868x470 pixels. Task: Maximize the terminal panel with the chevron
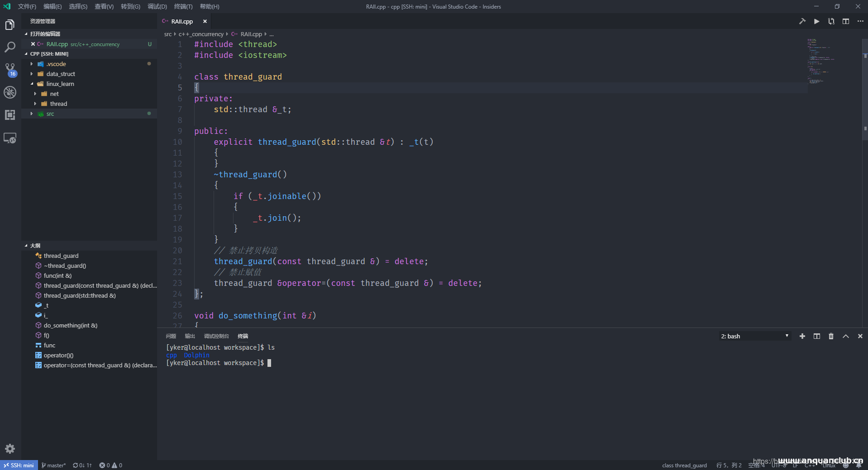pyautogui.click(x=845, y=336)
